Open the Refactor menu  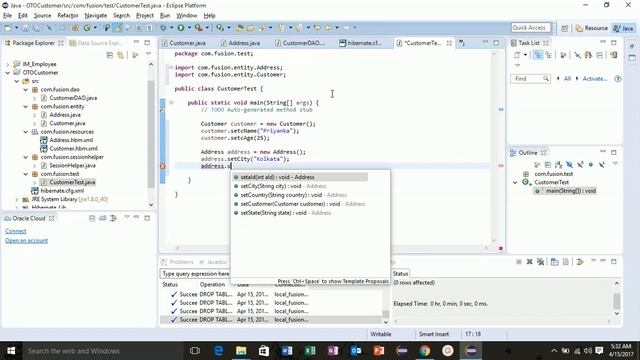coord(68,16)
